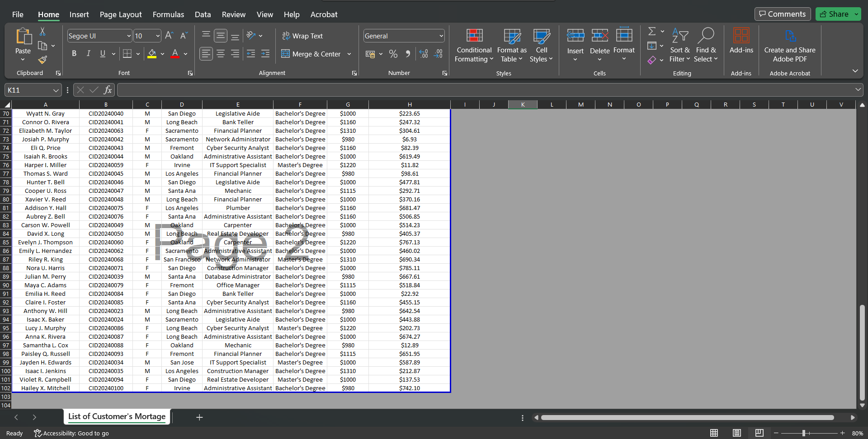This screenshot has width=868, height=439.
Task: Switch to the Acrobat tab
Action: (x=324, y=14)
